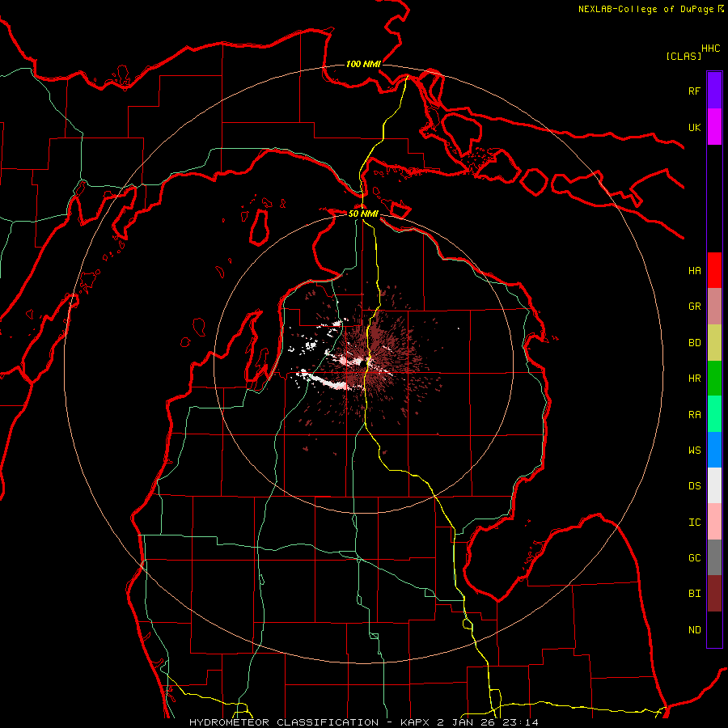Viewport: 728px width, 728px height.
Task: Click the 50 NMI range ring label
Action: coord(363,214)
